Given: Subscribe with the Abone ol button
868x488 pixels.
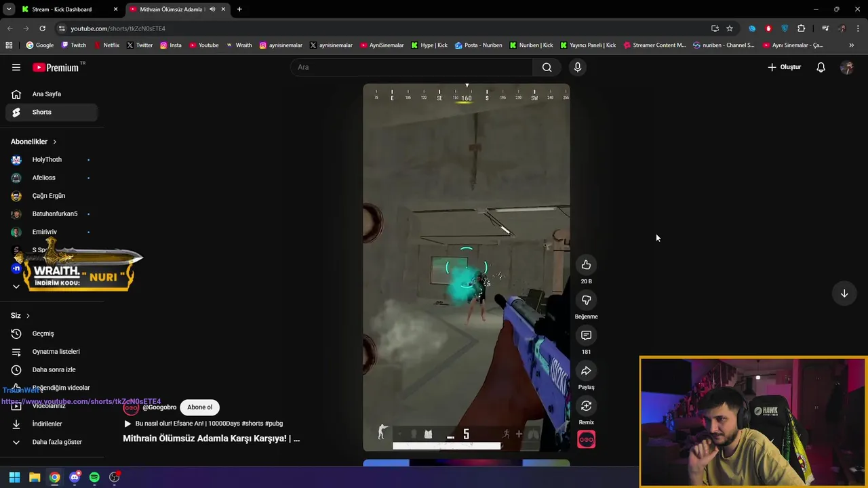Looking at the screenshot, I should [199, 407].
